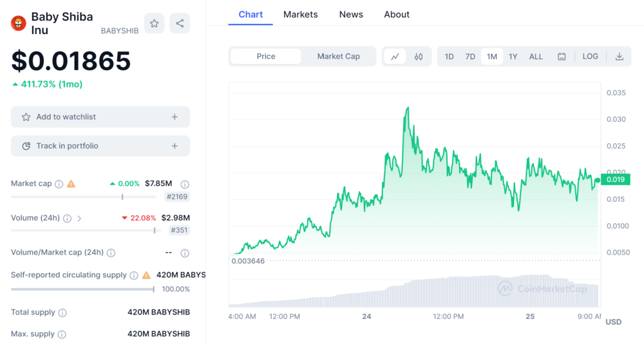Viewport: 644px width, 346px height.
Task: Click the 22.08% volume change text
Action: click(143, 218)
